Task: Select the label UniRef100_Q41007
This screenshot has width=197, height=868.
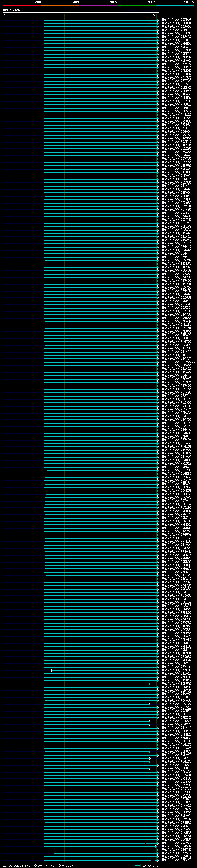Action: pos(177,450)
